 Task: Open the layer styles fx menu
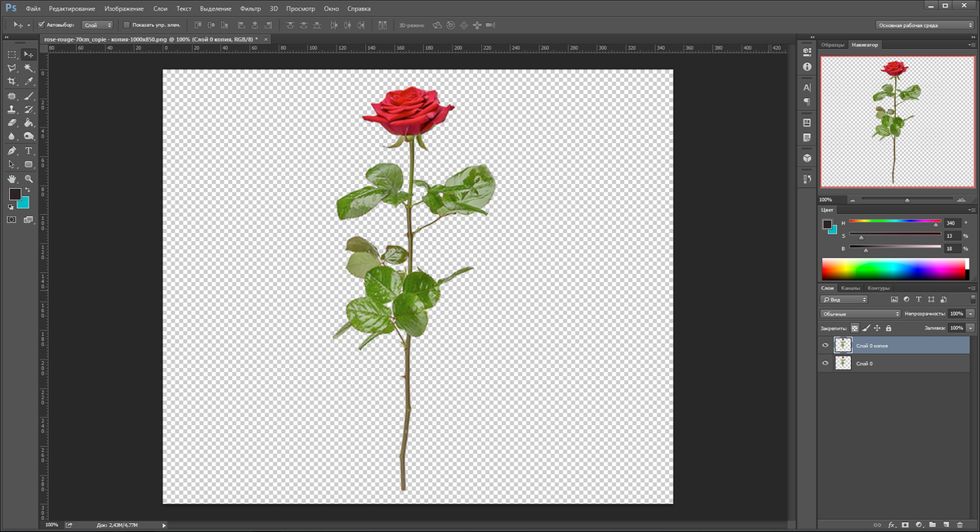point(892,525)
